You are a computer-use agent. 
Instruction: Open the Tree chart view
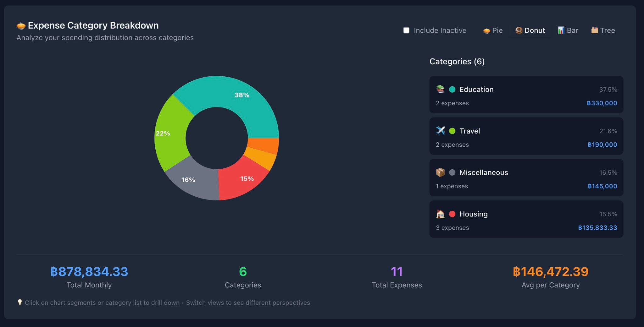click(x=603, y=30)
